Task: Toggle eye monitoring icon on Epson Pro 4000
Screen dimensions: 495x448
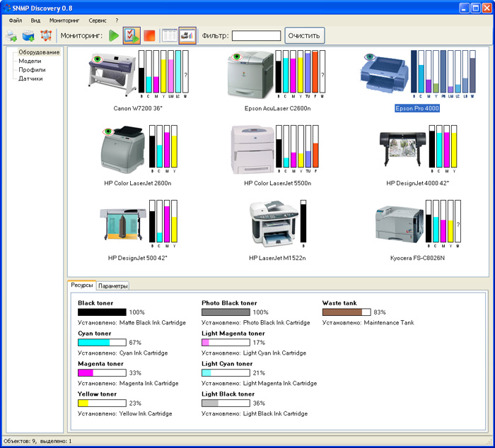Action: (x=370, y=57)
